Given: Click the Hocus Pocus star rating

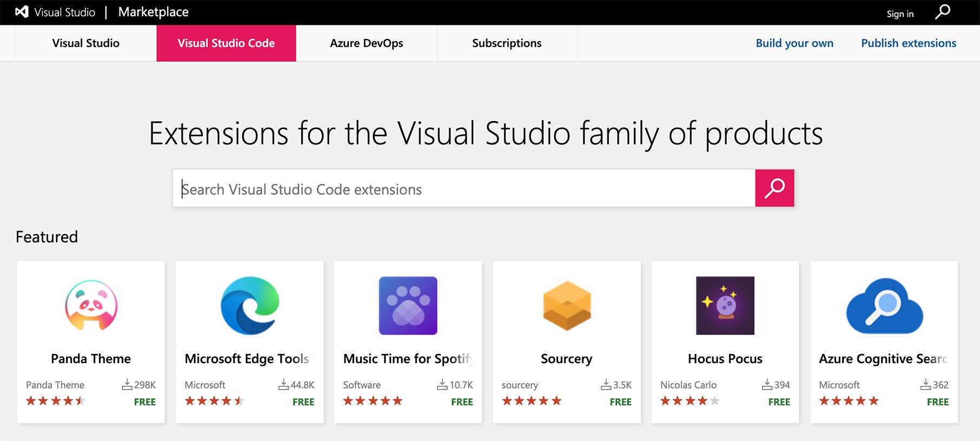Looking at the screenshot, I should 690,401.
